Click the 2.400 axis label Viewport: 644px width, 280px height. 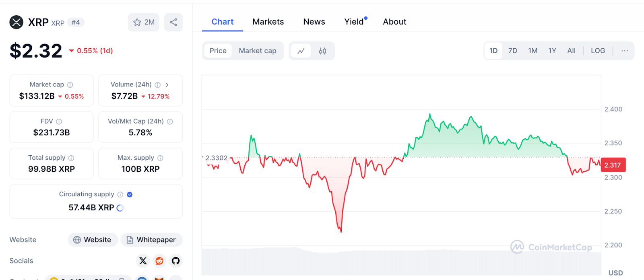point(613,109)
